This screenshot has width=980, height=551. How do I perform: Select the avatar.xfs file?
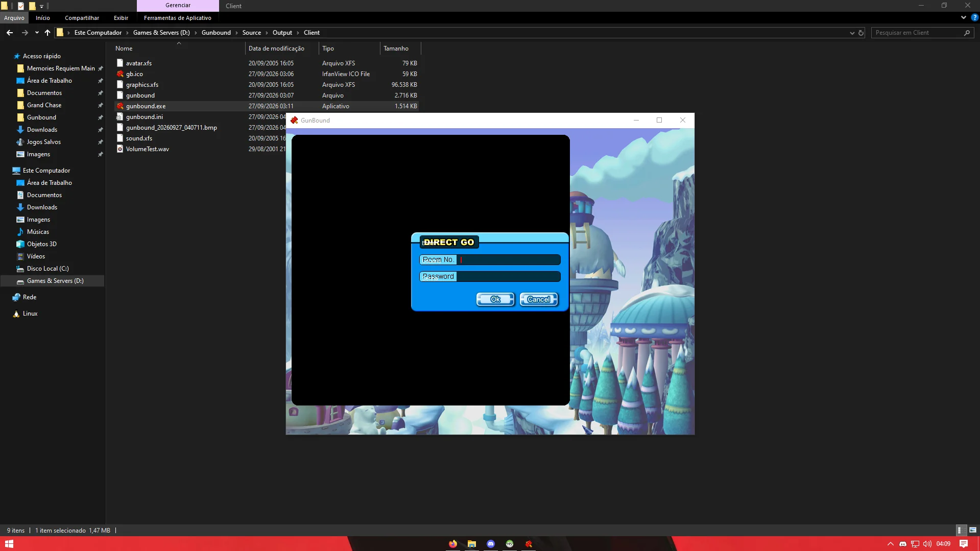139,63
